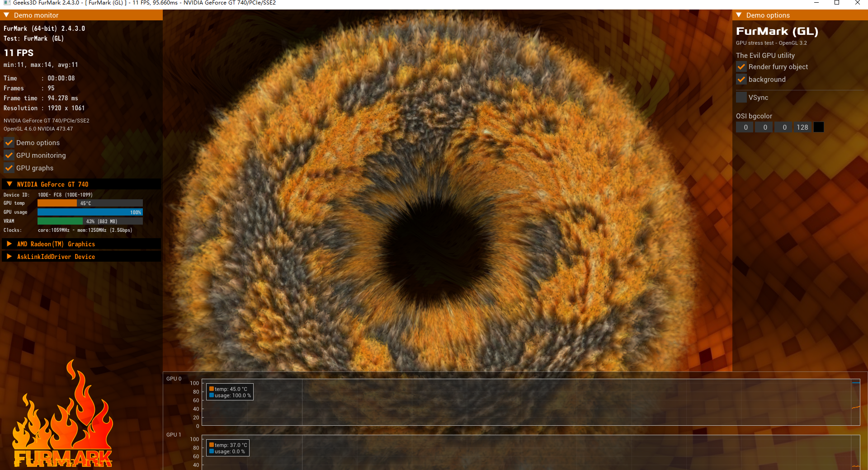Minimize the FurMark window
This screenshot has width=868, height=470.
pyautogui.click(x=816, y=3)
